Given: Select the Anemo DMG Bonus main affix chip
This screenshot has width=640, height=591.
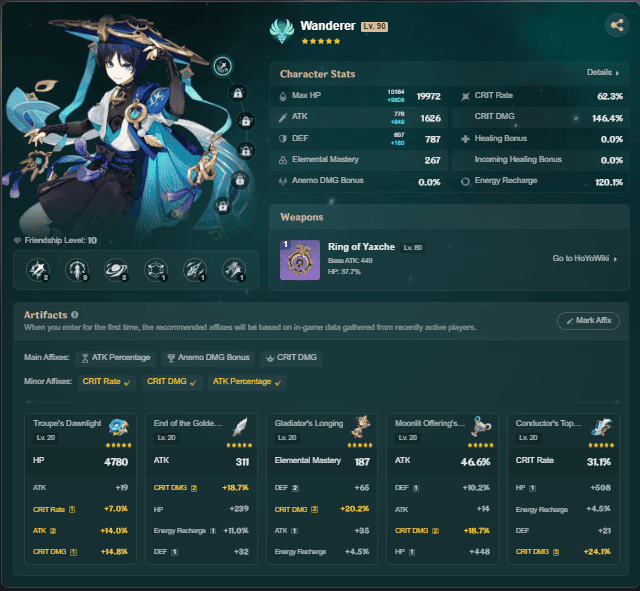Looking at the screenshot, I should coord(208,358).
